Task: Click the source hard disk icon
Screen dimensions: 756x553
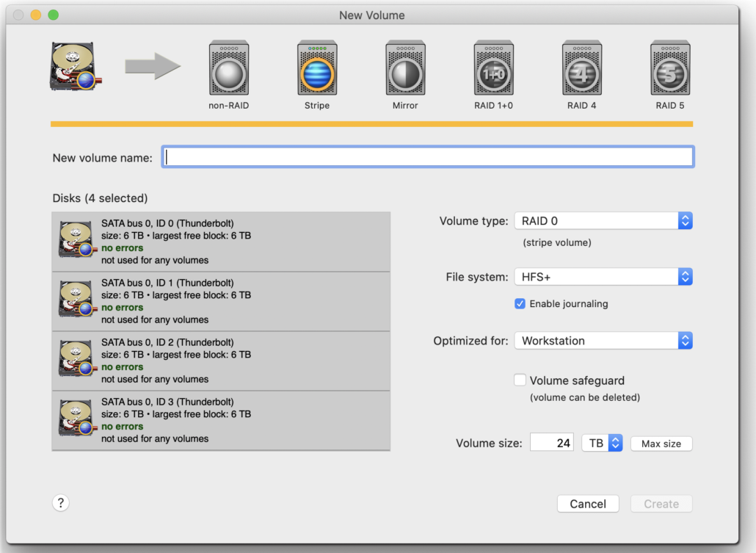Action: coord(75,67)
